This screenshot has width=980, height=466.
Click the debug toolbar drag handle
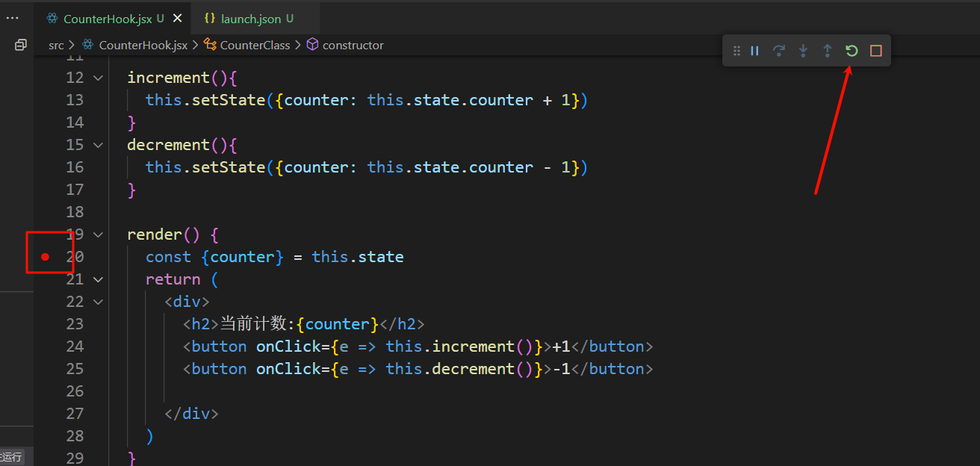[736, 51]
